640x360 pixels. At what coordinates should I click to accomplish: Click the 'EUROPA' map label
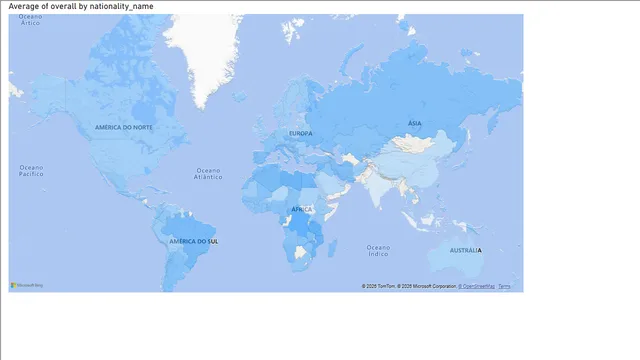pyautogui.click(x=301, y=133)
